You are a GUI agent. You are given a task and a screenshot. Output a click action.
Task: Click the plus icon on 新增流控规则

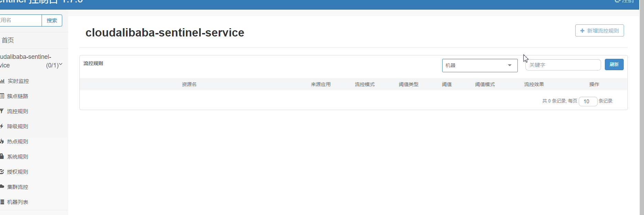click(582, 31)
